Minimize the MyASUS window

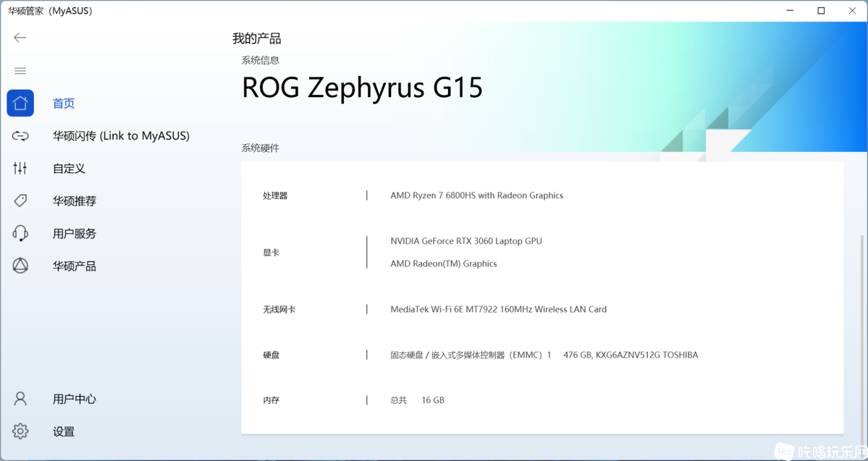pos(790,11)
